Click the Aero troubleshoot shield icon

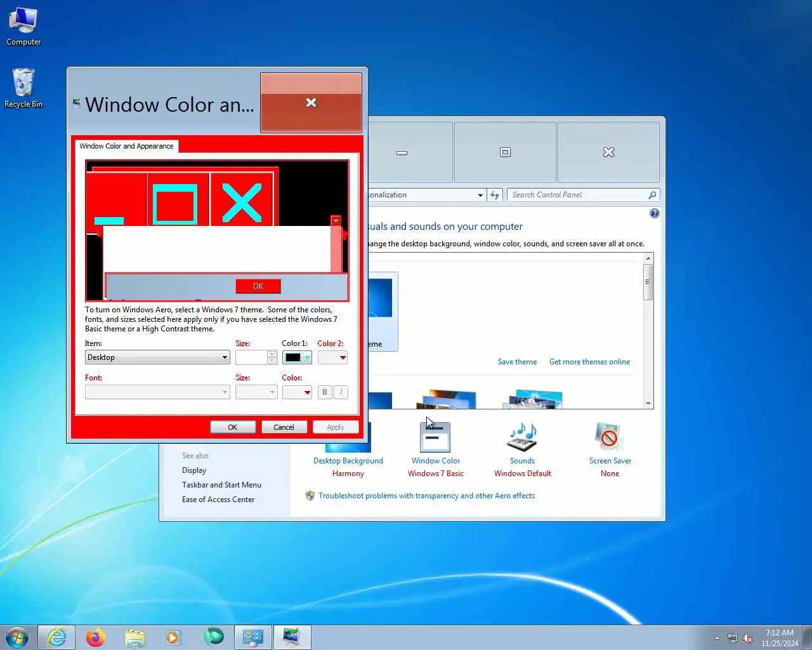[x=310, y=496]
